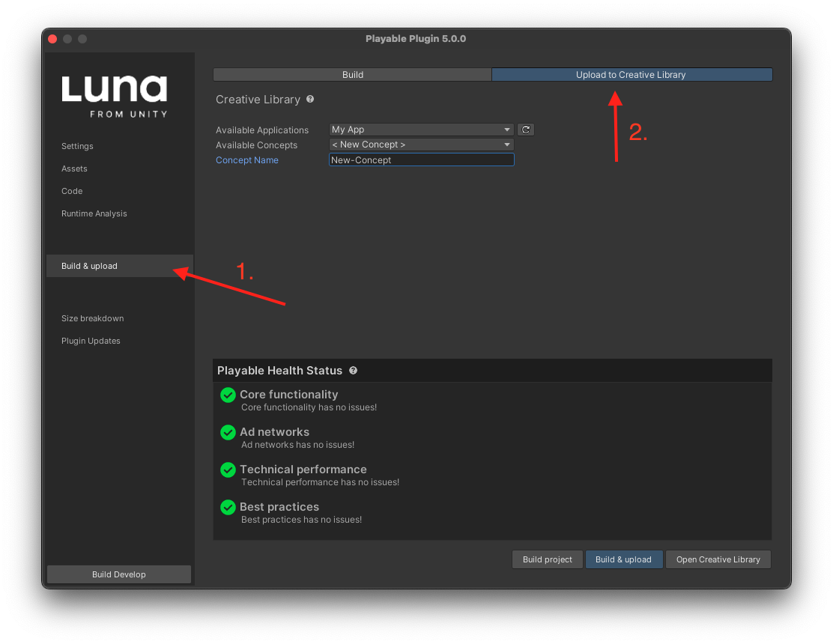
Task: Click the Available Applications label
Action: pyautogui.click(x=262, y=130)
